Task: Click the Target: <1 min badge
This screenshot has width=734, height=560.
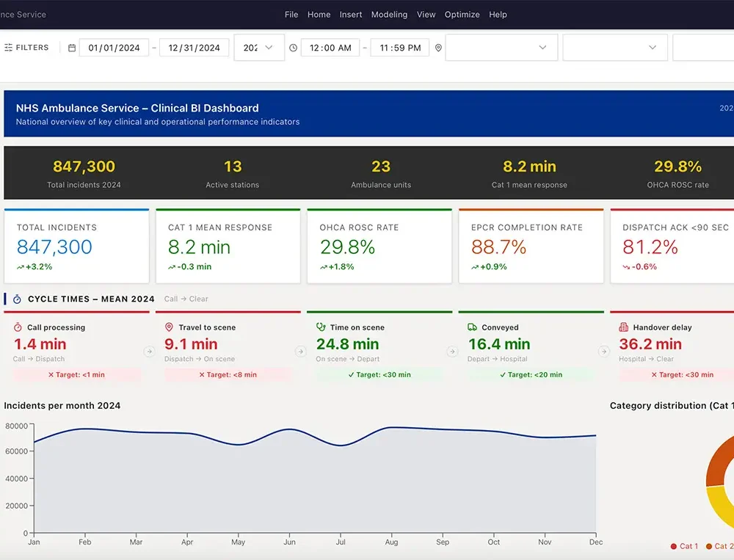Action: [77, 374]
